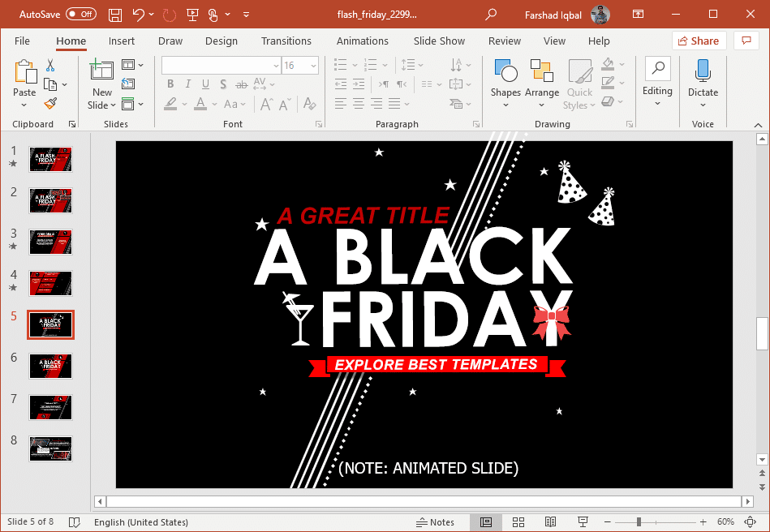Click the Share button
The height and width of the screenshot is (532, 770).
pos(699,41)
